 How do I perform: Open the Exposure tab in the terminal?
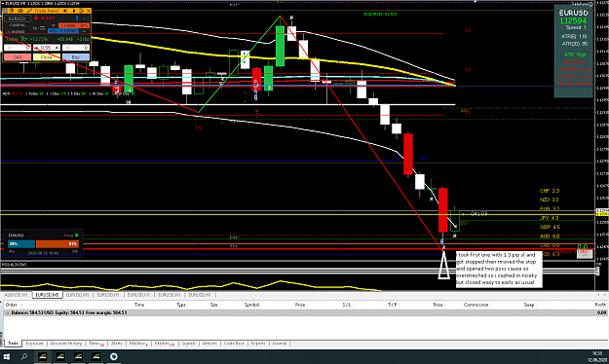click(x=34, y=344)
